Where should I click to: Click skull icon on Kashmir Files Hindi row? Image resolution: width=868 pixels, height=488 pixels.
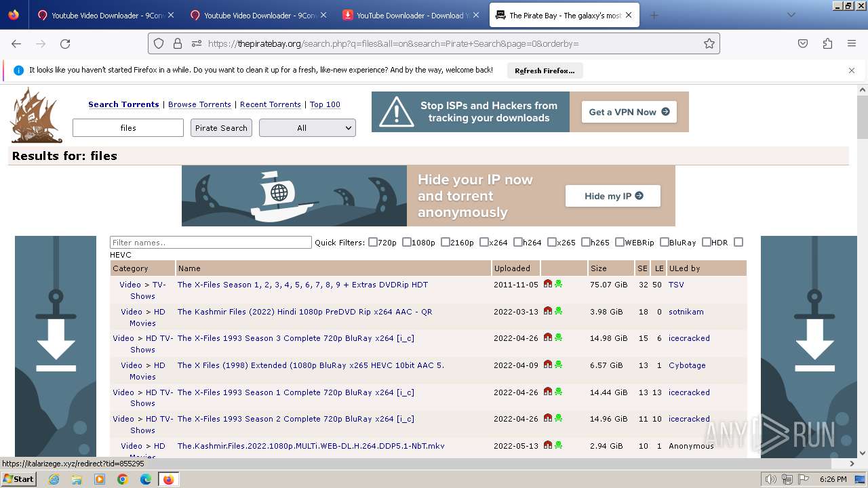click(558, 311)
